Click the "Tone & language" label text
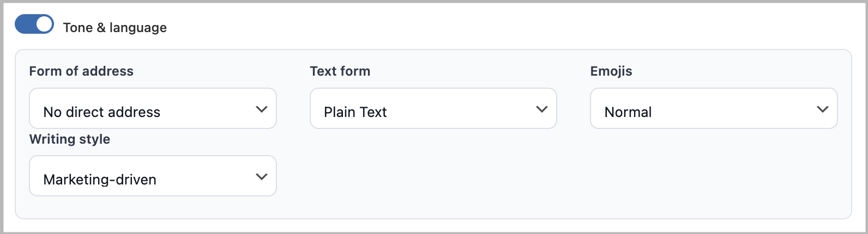This screenshot has height=234, width=868. click(x=114, y=28)
